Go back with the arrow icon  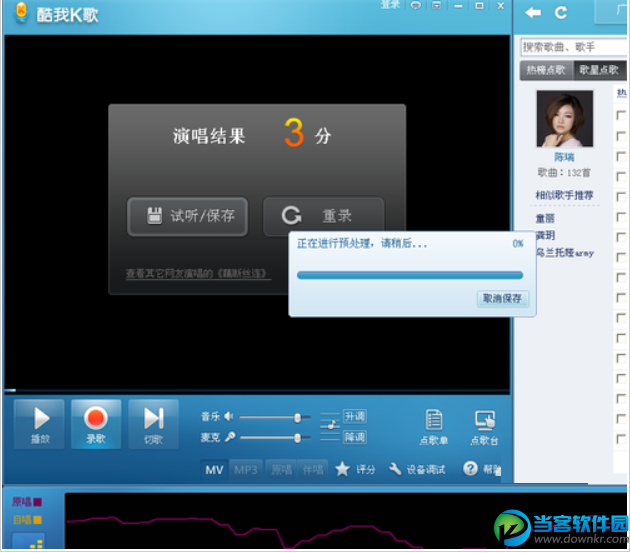533,13
